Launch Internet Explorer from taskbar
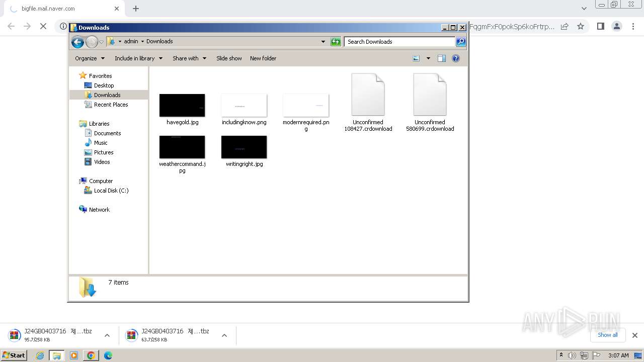 click(x=40, y=355)
